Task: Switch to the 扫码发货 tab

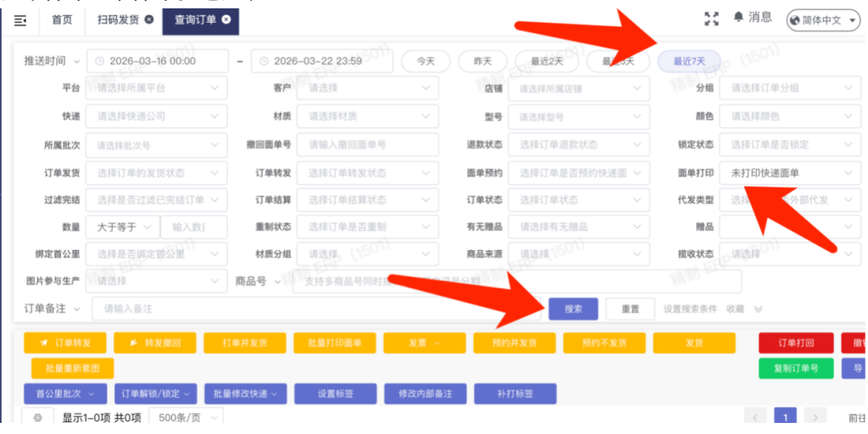Action: 118,19
